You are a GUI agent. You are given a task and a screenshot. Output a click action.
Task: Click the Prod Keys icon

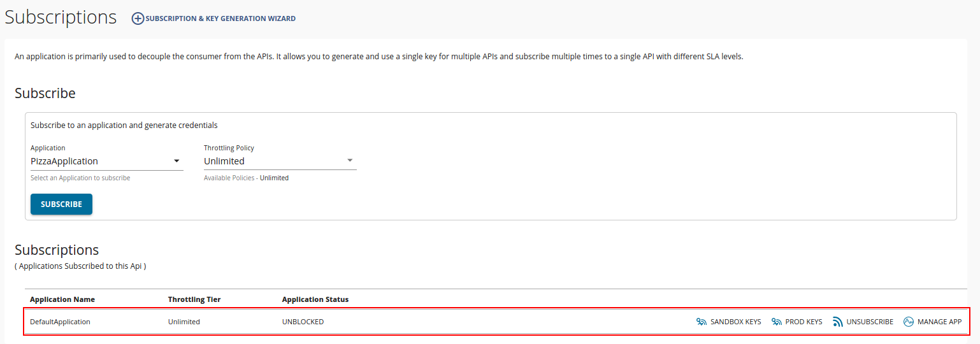777,322
